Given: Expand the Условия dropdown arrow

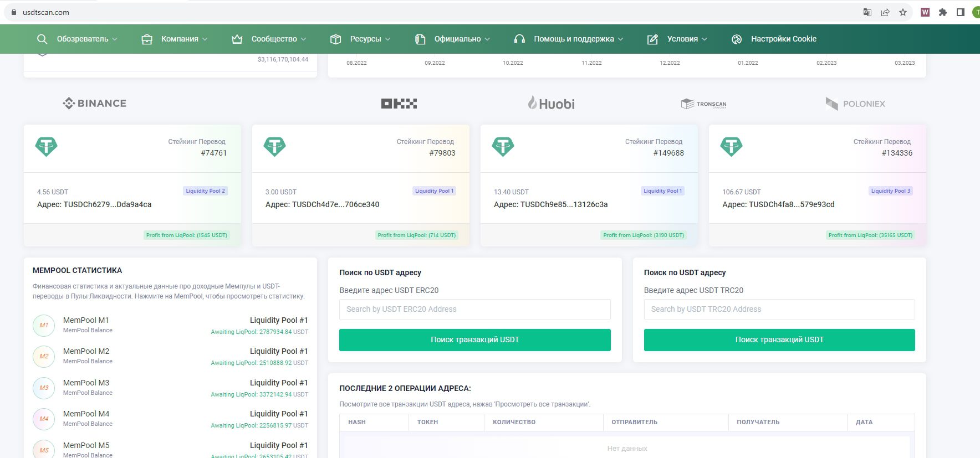Looking at the screenshot, I should tap(705, 39).
